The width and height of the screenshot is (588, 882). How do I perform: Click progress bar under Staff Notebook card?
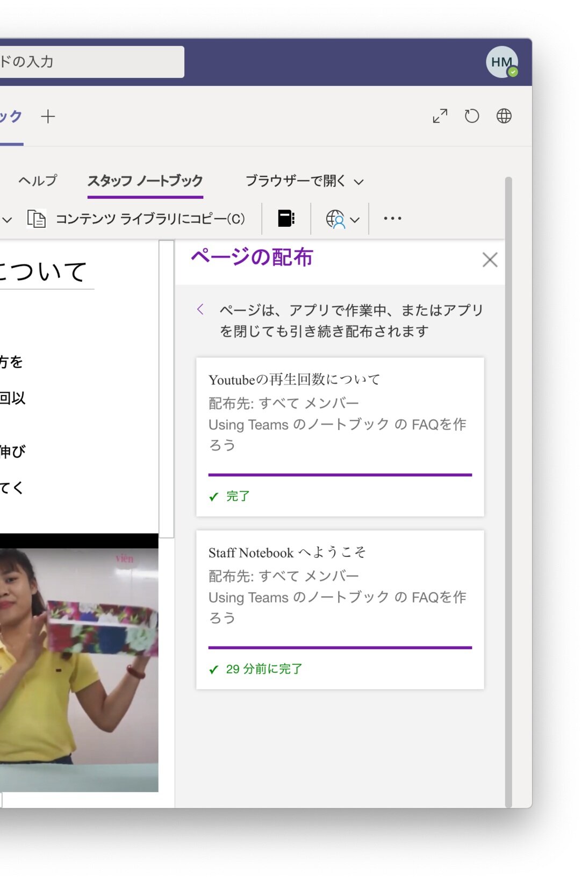(x=340, y=648)
